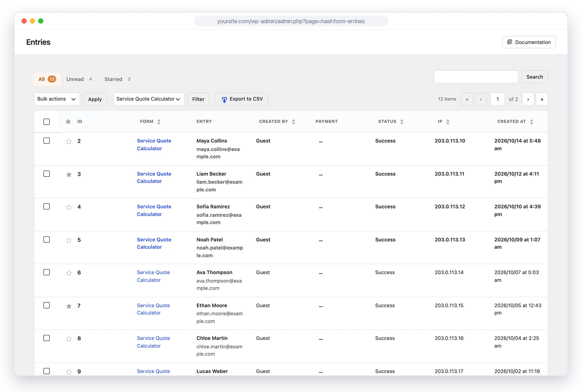Export entries to CSV
582x392 pixels.
(x=241, y=99)
